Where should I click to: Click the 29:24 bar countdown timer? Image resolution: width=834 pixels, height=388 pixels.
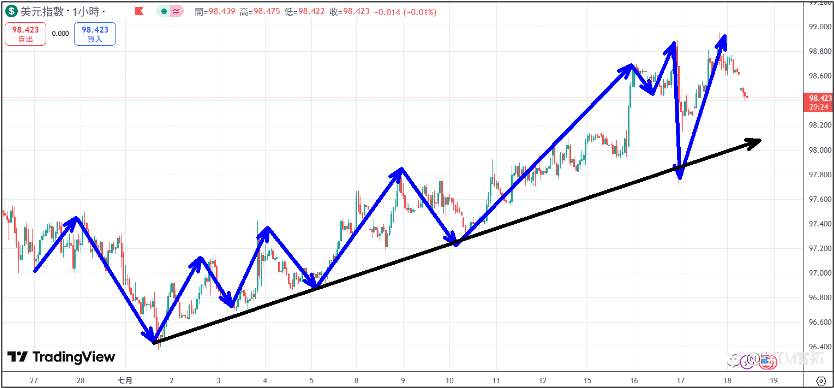pyautogui.click(x=820, y=107)
